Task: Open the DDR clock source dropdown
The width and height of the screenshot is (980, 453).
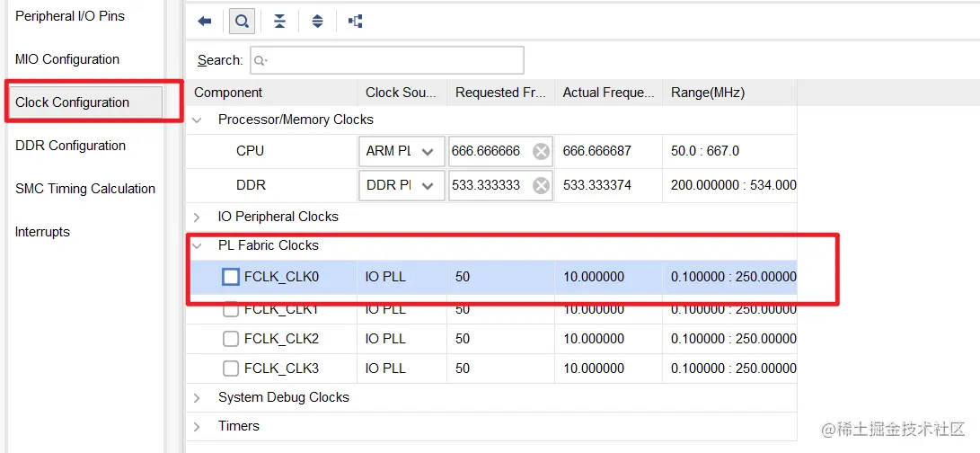Action: 402,186
